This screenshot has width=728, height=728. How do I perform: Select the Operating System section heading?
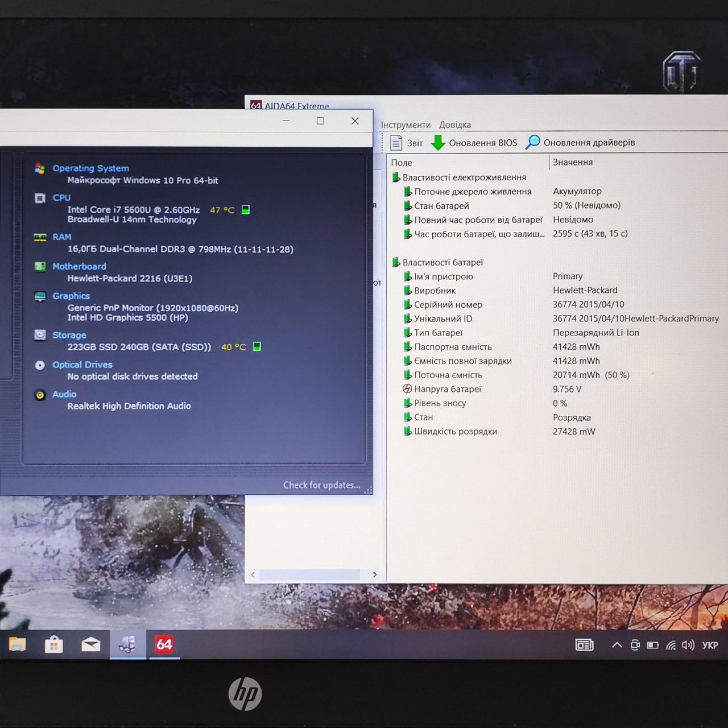tap(90, 168)
